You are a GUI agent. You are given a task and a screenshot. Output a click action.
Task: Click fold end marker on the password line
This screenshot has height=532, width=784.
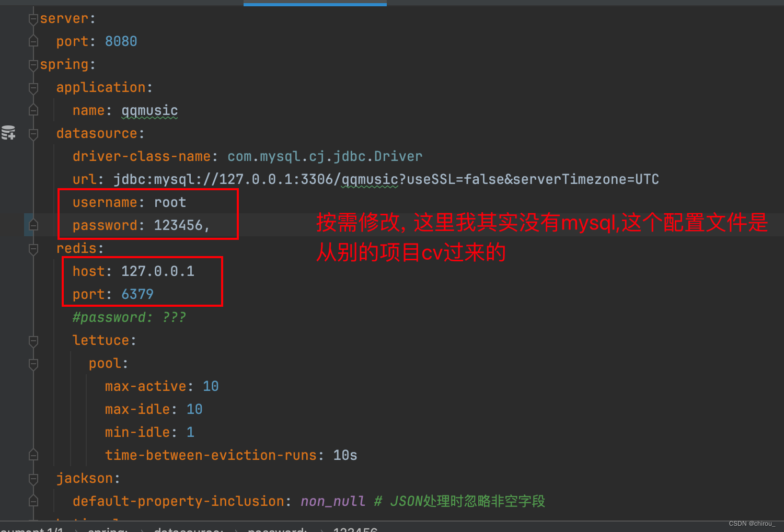tap(33, 225)
